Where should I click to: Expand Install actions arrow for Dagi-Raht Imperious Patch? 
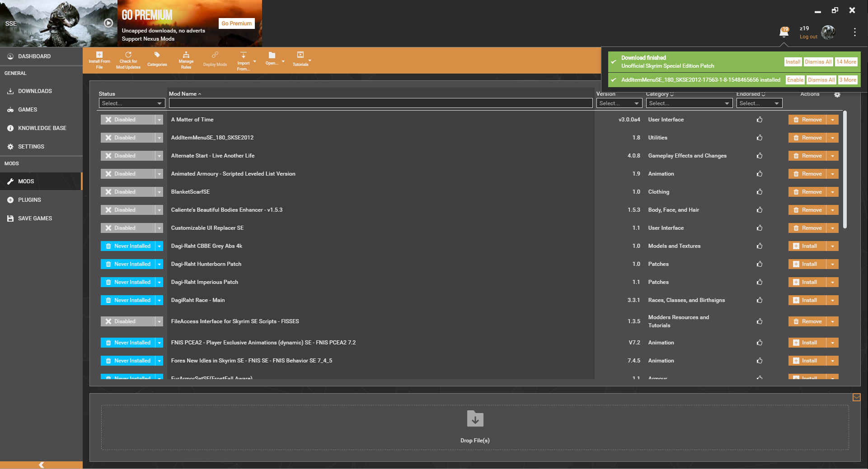tap(832, 282)
